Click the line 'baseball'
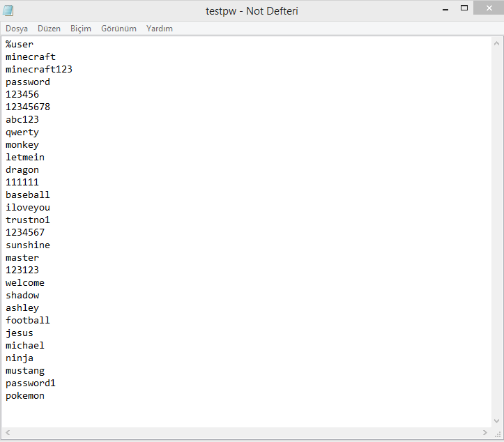Screen dimensions: 504x442 coord(28,195)
